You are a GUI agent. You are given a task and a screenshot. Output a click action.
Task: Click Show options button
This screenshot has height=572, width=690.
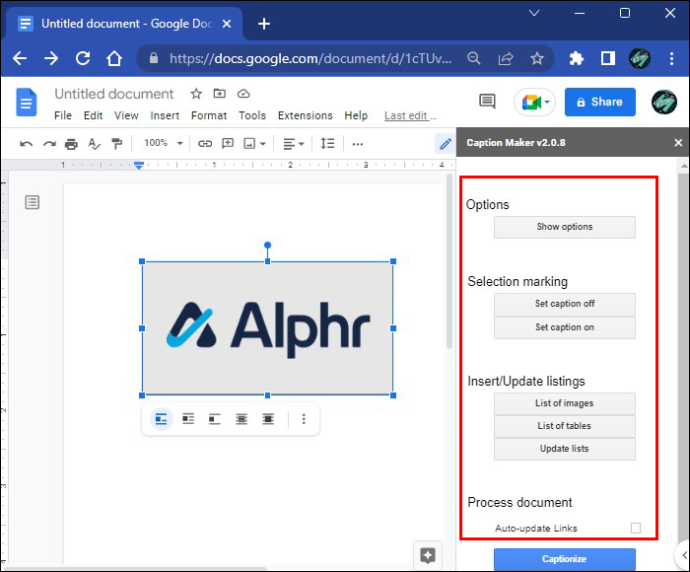[565, 227]
